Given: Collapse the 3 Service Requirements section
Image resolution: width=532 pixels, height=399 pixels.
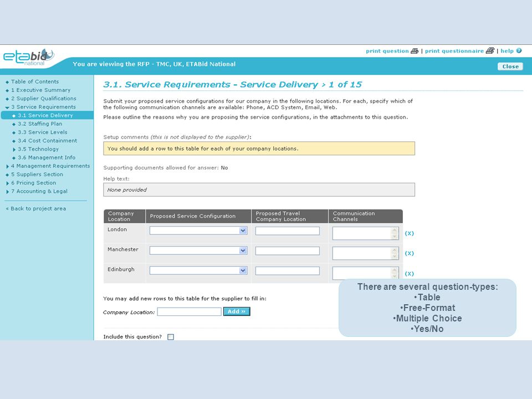Looking at the screenshot, I should coord(7,107).
